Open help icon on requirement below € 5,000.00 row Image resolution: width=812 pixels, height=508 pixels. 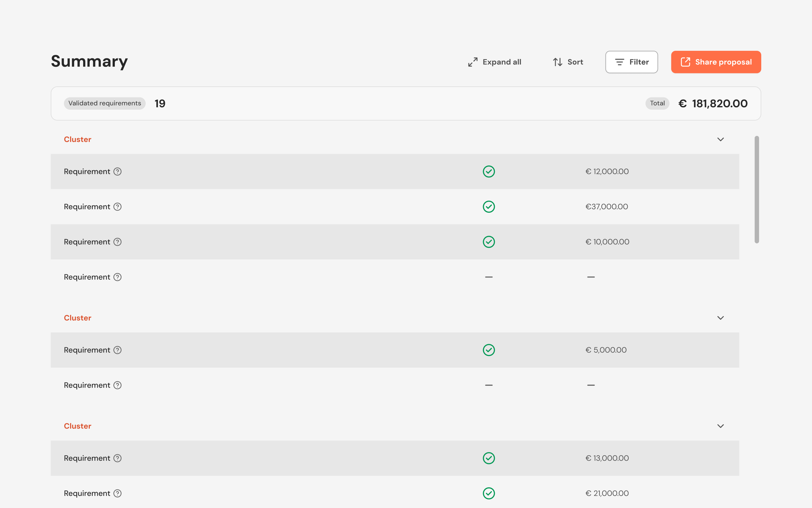117,385
